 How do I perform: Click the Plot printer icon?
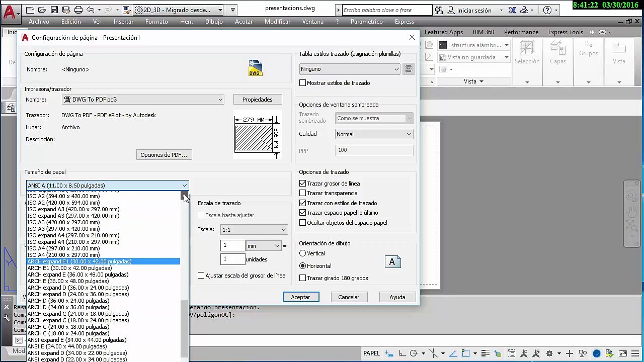point(78,10)
